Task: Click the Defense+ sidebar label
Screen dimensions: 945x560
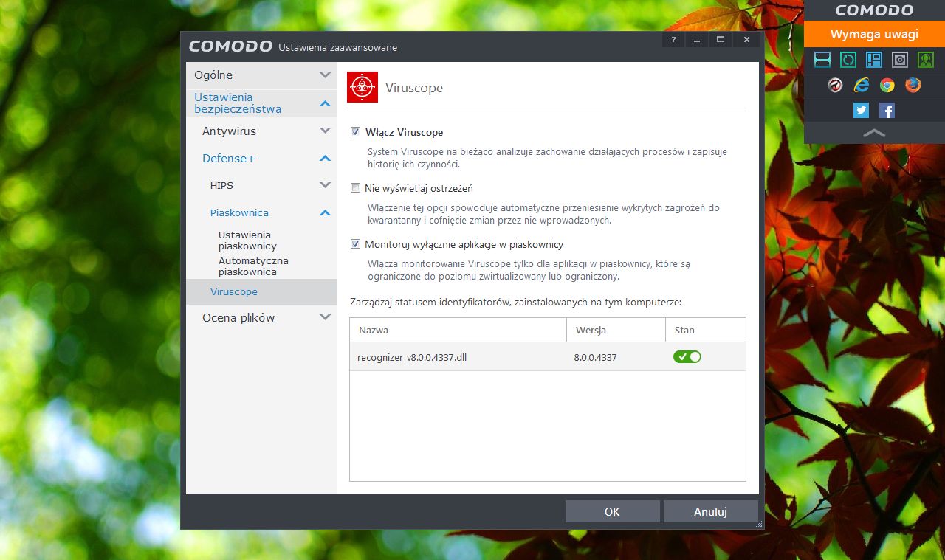Action: (x=229, y=159)
